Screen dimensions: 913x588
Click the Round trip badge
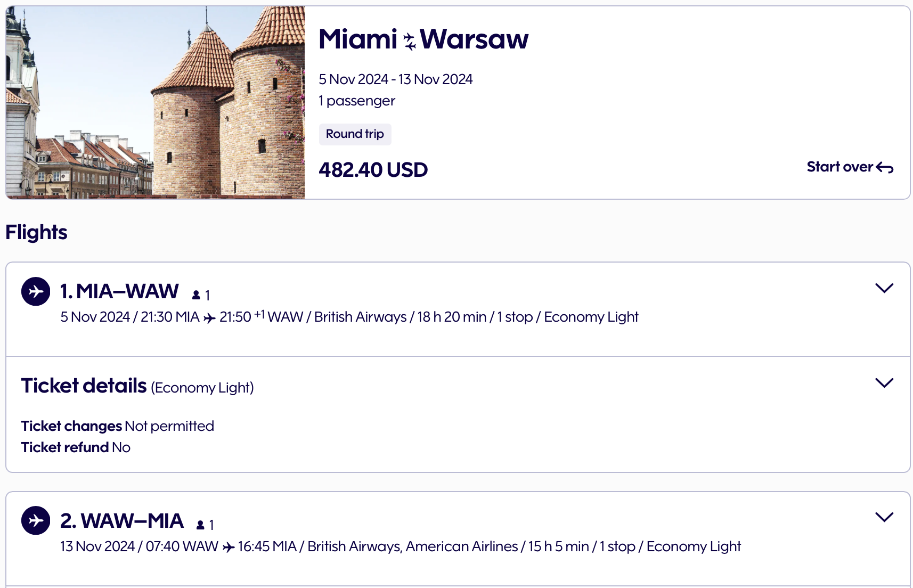(355, 134)
